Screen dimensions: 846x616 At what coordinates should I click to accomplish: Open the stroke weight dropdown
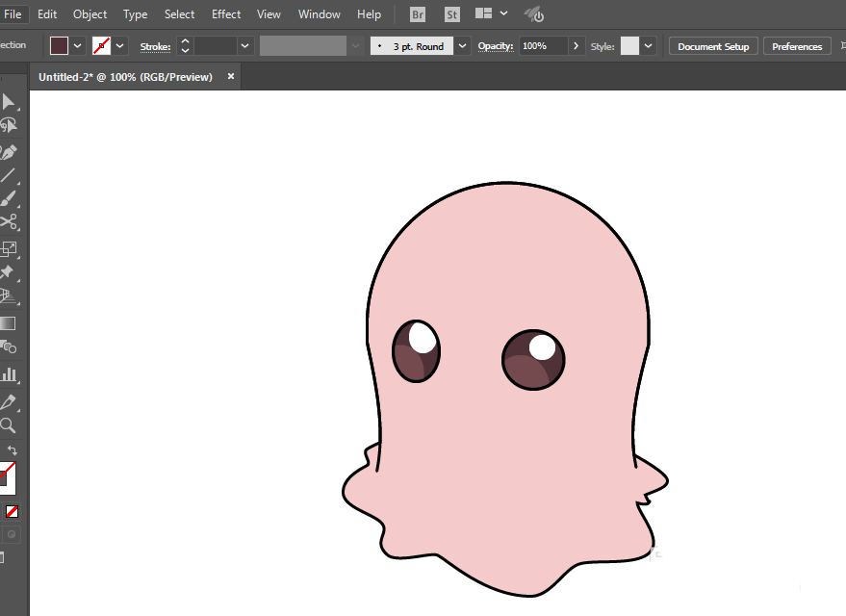[245, 46]
